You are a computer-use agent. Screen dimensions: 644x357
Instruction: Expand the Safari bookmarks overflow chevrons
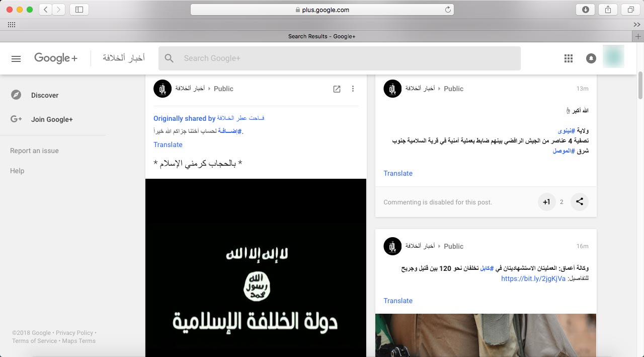[636, 24]
